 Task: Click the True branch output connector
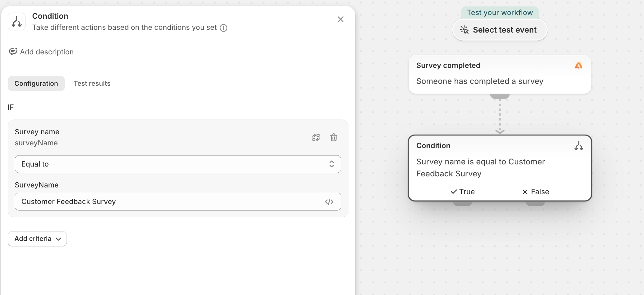pyautogui.click(x=463, y=203)
